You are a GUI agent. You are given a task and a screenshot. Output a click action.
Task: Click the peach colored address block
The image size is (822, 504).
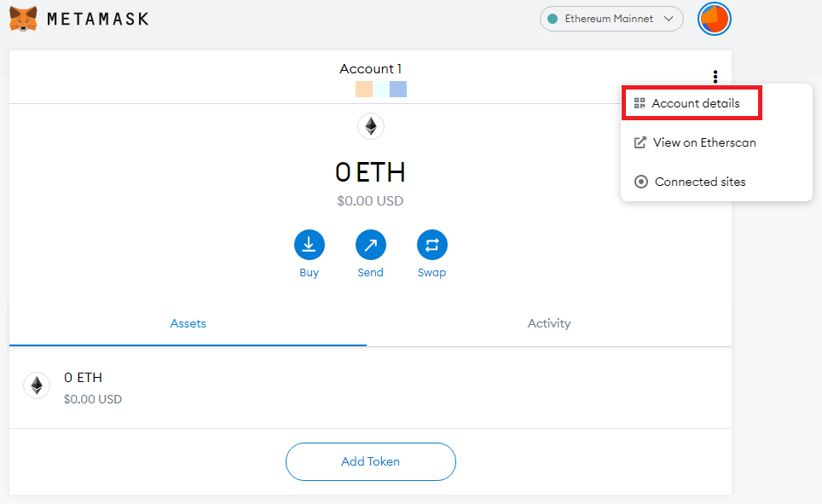[x=364, y=89]
